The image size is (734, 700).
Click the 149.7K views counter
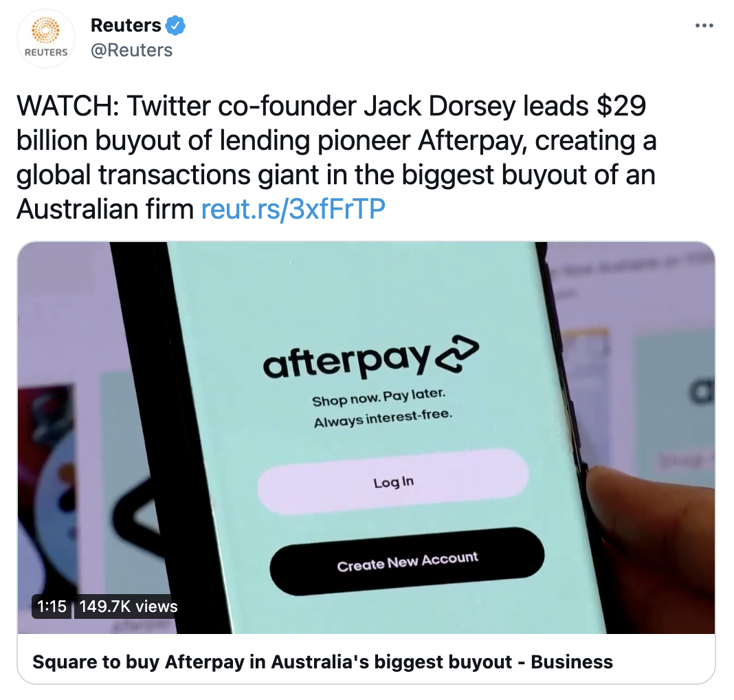click(x=128, y=606)
